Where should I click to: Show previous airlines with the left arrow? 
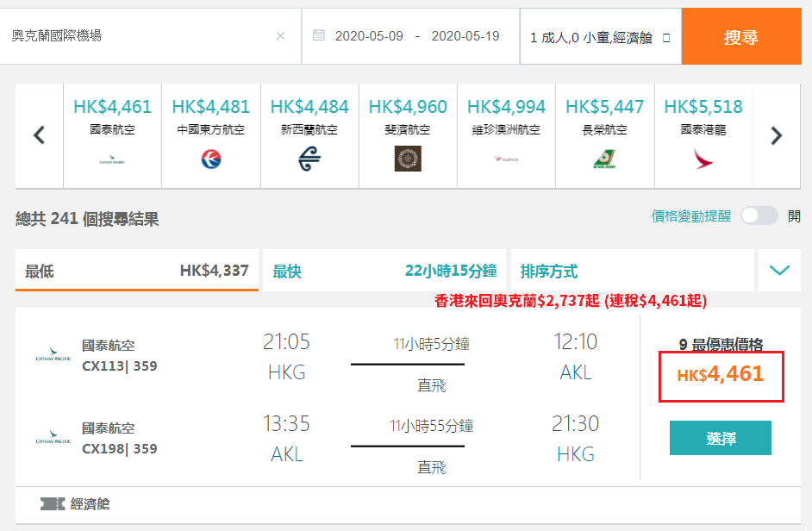coord(40,135)
